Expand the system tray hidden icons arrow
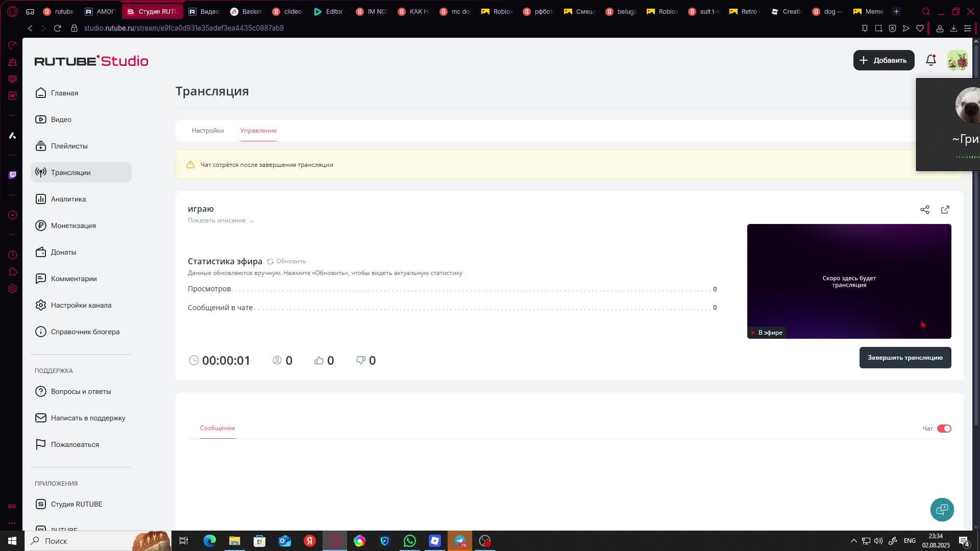 853,541
